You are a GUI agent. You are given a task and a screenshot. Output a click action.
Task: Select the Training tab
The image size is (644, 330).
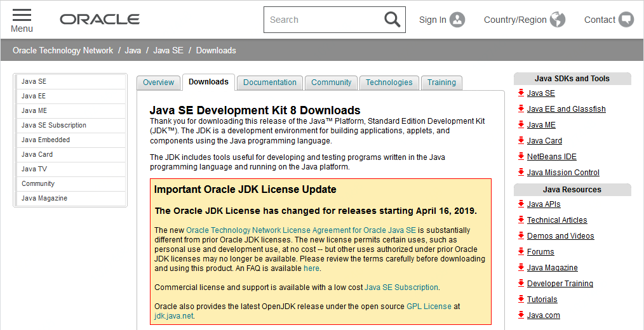pos(441,82)
